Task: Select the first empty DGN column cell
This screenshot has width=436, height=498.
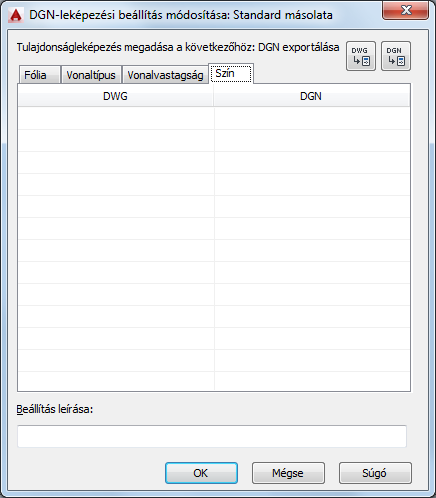Action: [x=312, y=118]
